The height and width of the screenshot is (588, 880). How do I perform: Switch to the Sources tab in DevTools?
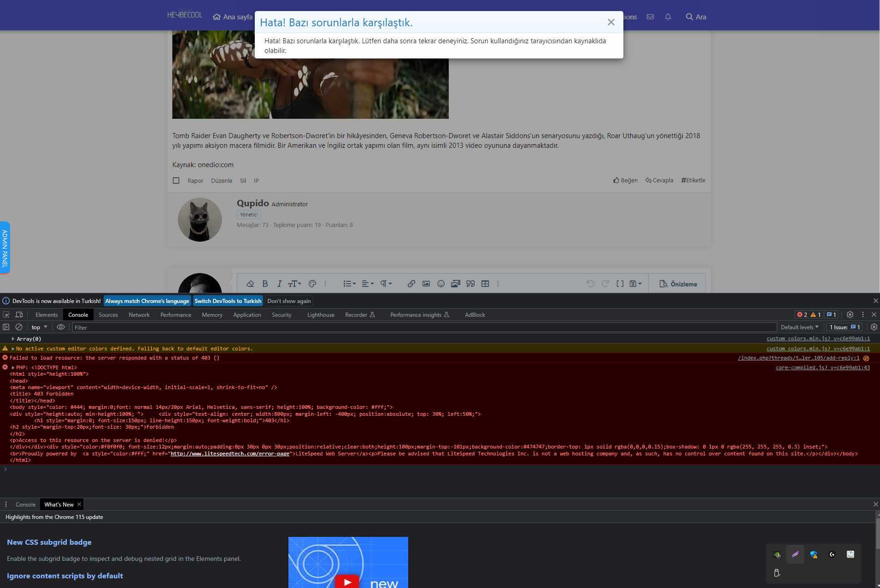(x=108, y=314)
